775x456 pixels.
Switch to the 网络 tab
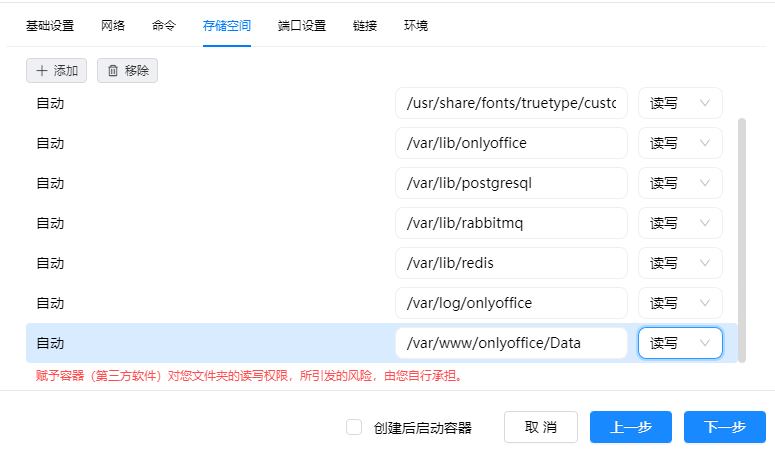pos(113,26)
